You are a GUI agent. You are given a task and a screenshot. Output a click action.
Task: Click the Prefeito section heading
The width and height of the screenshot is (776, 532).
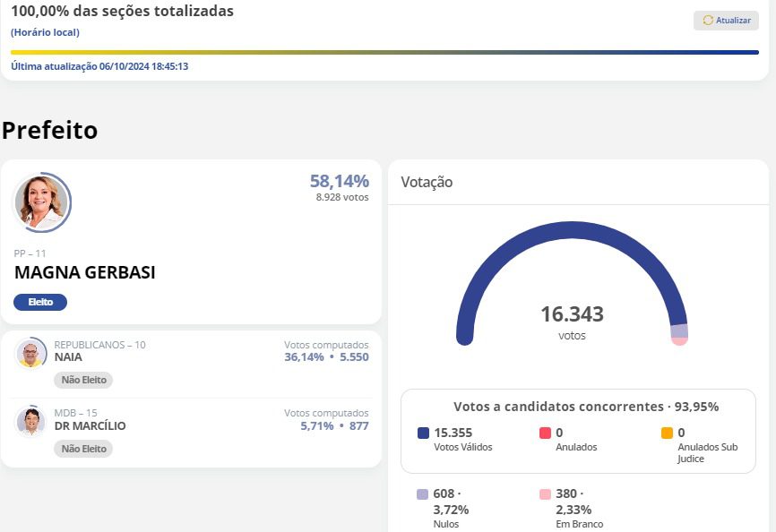point(49,131)
